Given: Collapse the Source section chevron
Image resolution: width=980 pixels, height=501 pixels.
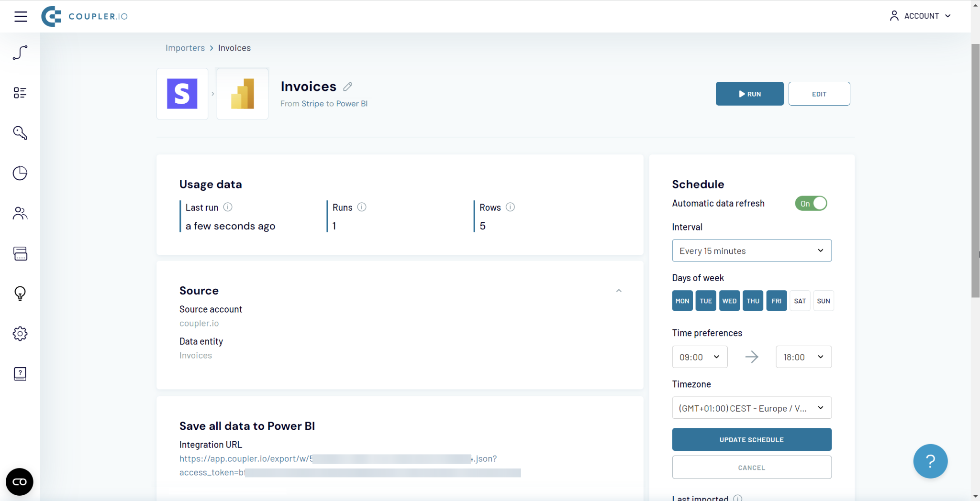Looking at the screenshot, I should (x=619, y=291).
